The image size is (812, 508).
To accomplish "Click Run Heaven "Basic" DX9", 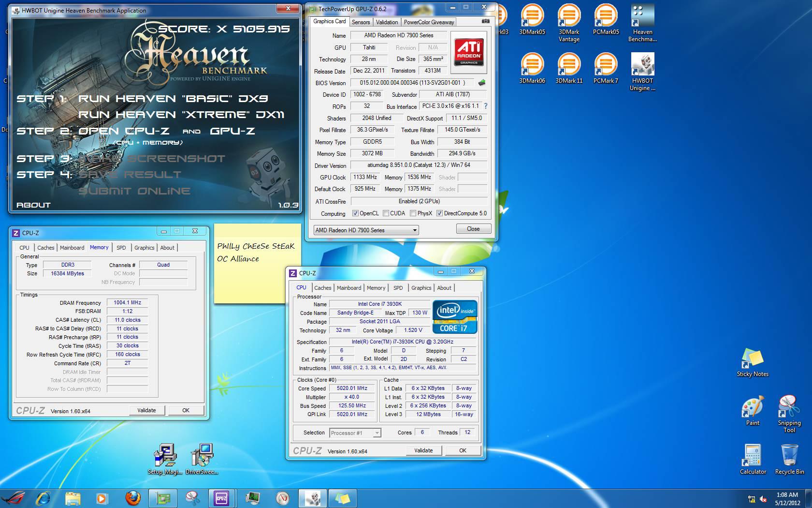I will [173, 99].
